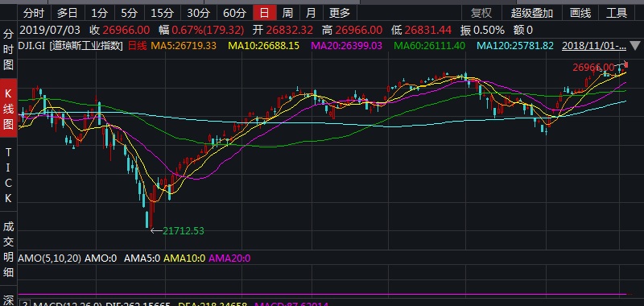644x306 pixels.
Task: Click the MA20:26399.03 indicator label
Action: (347, 46)
